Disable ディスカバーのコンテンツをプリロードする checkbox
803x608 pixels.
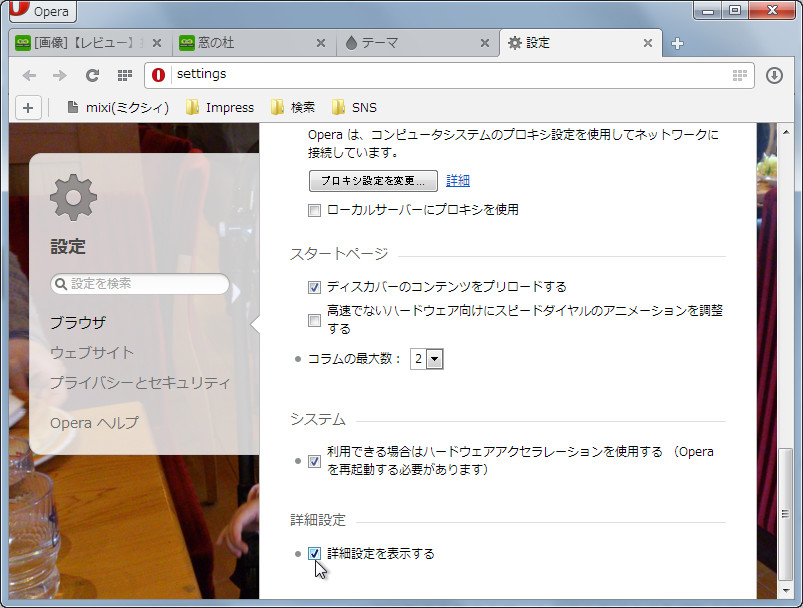coord(314,285)
